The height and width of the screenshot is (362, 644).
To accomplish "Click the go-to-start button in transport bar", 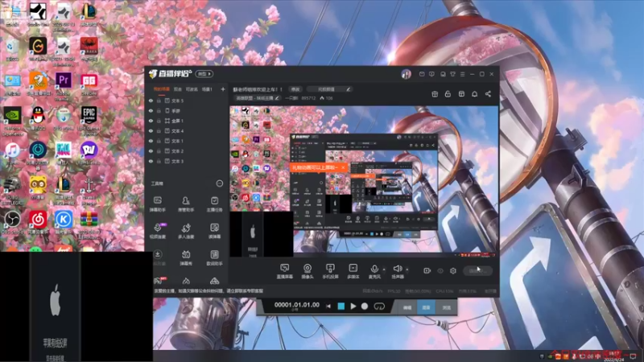I will click(x=328, y=306).
